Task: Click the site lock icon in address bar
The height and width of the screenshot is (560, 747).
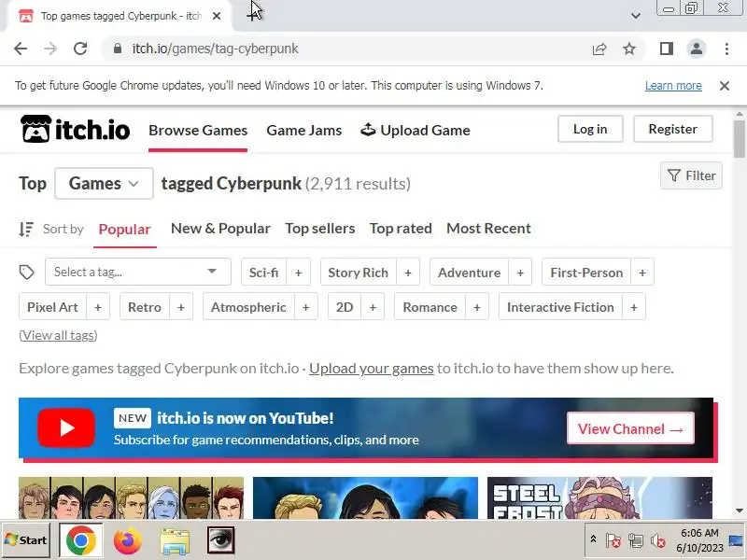Action: tap(118, 49)
